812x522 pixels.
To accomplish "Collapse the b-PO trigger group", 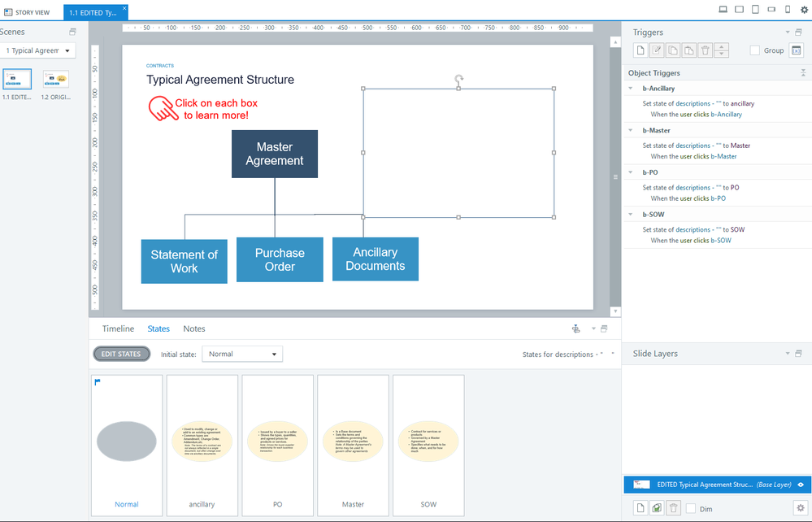I will tap(631, 172).
